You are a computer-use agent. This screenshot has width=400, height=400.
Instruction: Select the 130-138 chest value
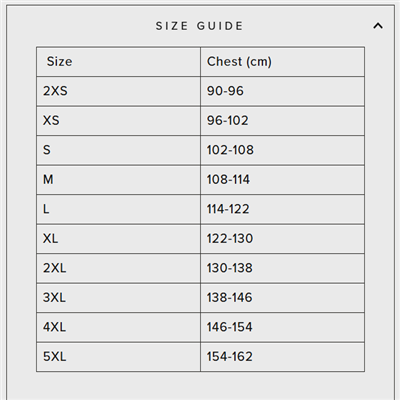click(x=229, y=268)
